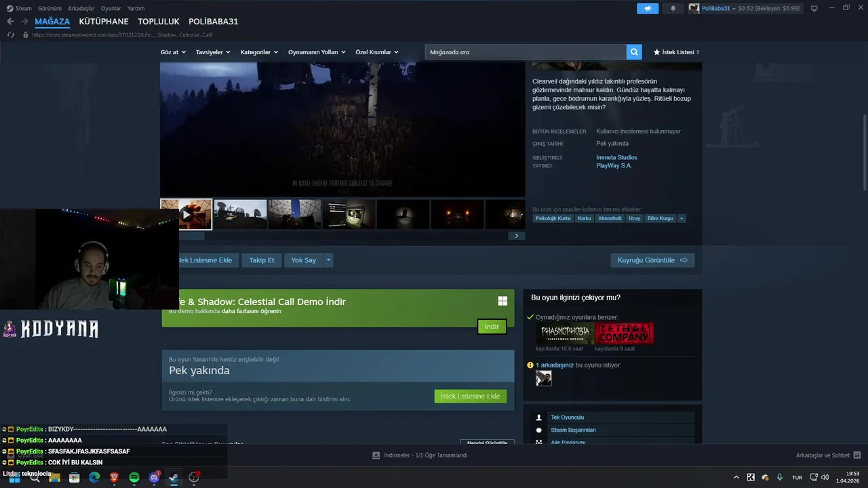The height and width of the screenshot is (488, 868).
Task: Open the Arkadaşlar menu
Action: click(x=81, y=8)
